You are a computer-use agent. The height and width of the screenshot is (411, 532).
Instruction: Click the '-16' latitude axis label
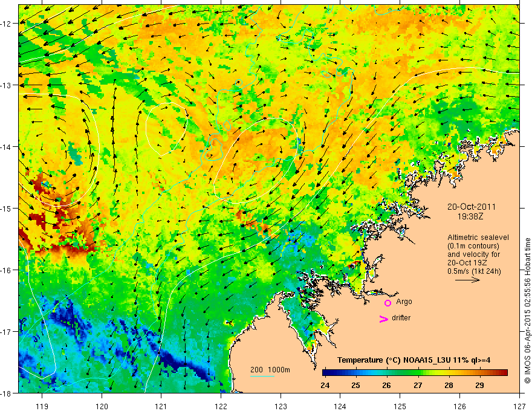pyautogui.click(x=7, y=270)
